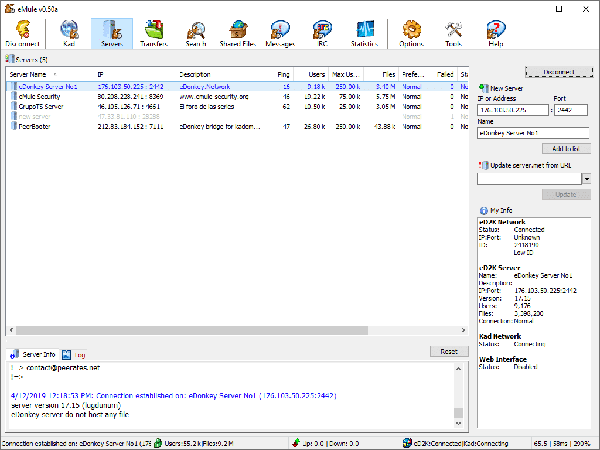Click the eD2K connection status globe icon
Screen dimensions: 600x450
[x=407, y=443]
